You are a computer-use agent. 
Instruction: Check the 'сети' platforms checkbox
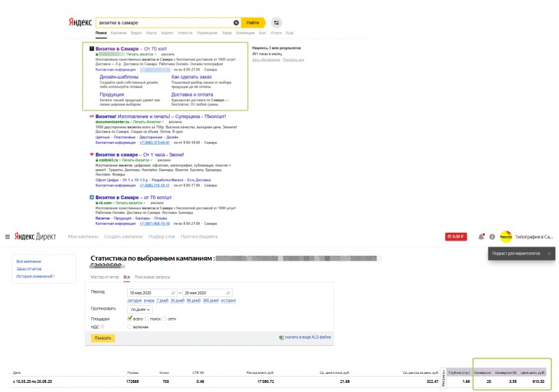click(164, 319)
